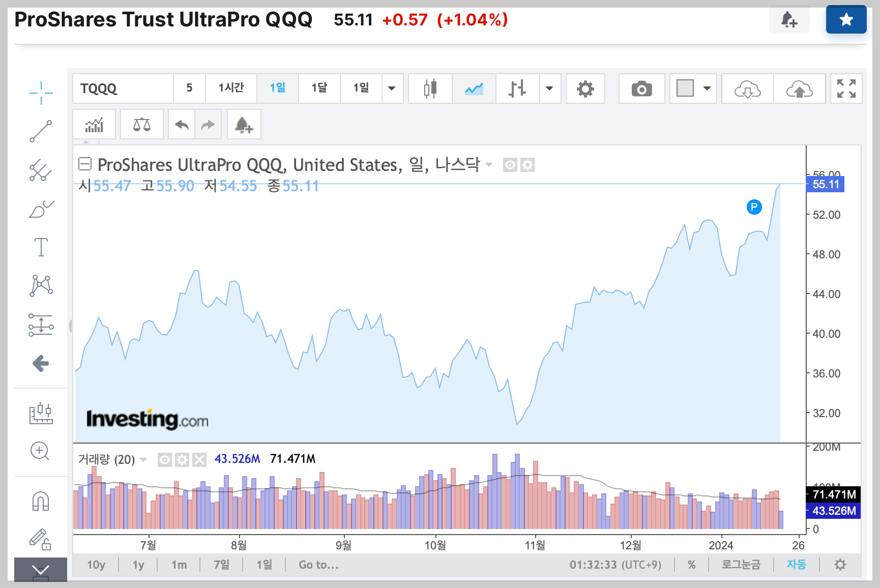Toggle main series visibility eye icon

[510, 165]
